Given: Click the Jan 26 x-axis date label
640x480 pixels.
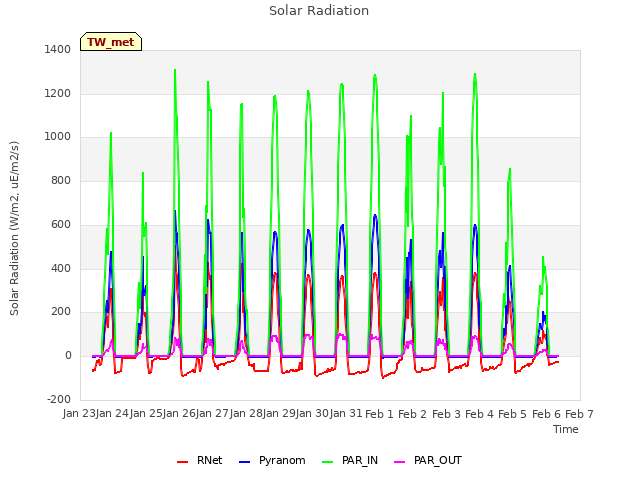Looking at the screenshot, I should click(x=179, y=413).
